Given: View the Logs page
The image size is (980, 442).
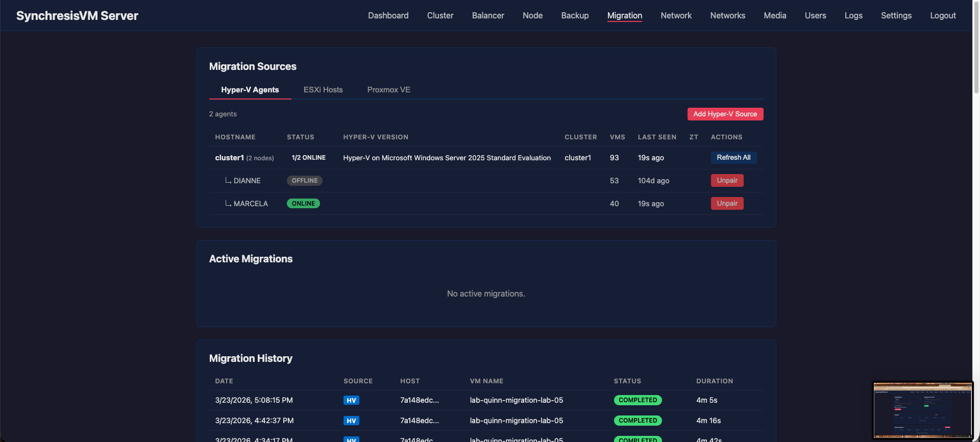Looking at the screenshot, I should (853, 15).
